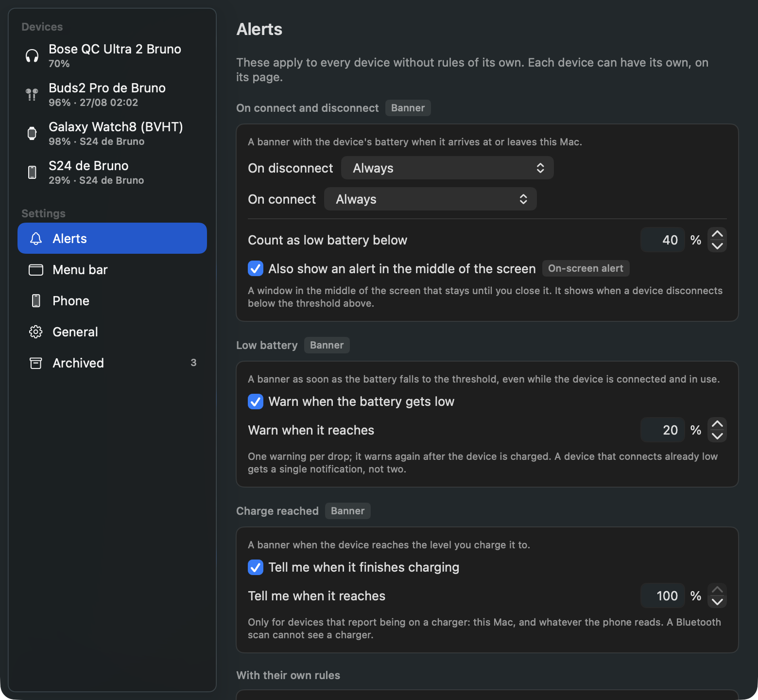The height and width of the screenshot is (700, 758).
Task: Decrease the low battery threshold with down arrow
Action: (717, 246)
